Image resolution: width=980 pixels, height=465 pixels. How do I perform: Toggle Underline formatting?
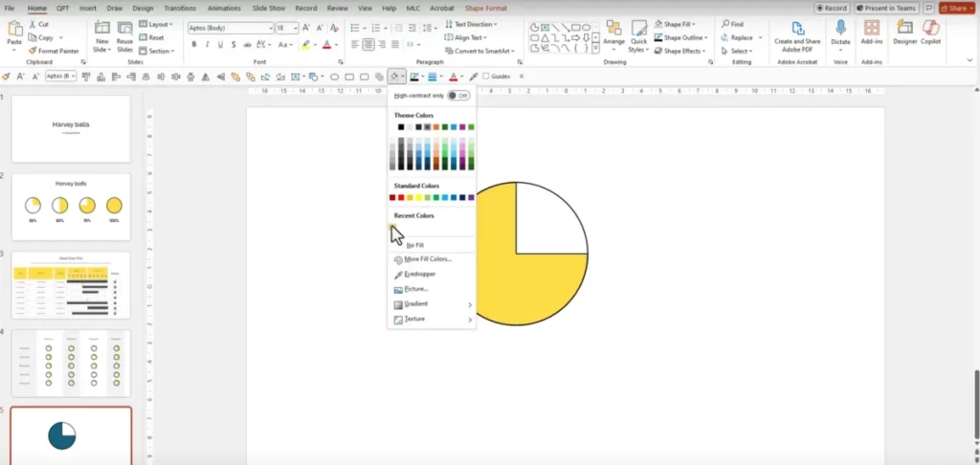[220, 44]
